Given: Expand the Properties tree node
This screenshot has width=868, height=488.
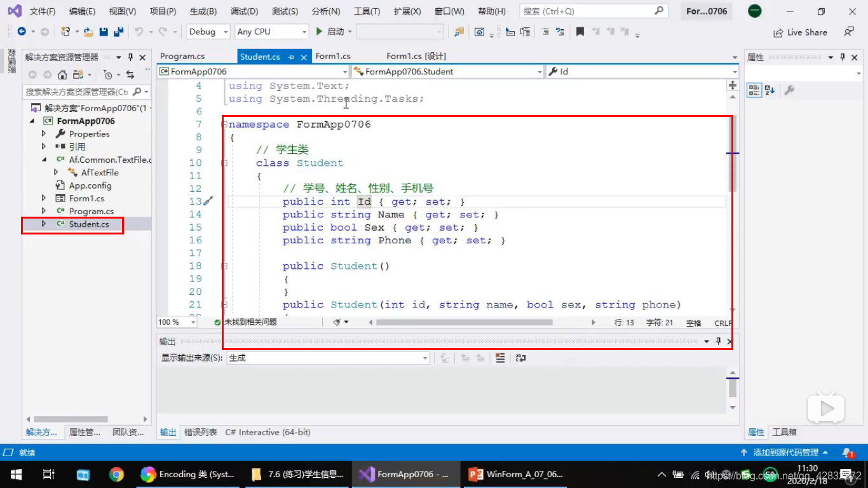Looking at the screenshot, I should (44, 134).
